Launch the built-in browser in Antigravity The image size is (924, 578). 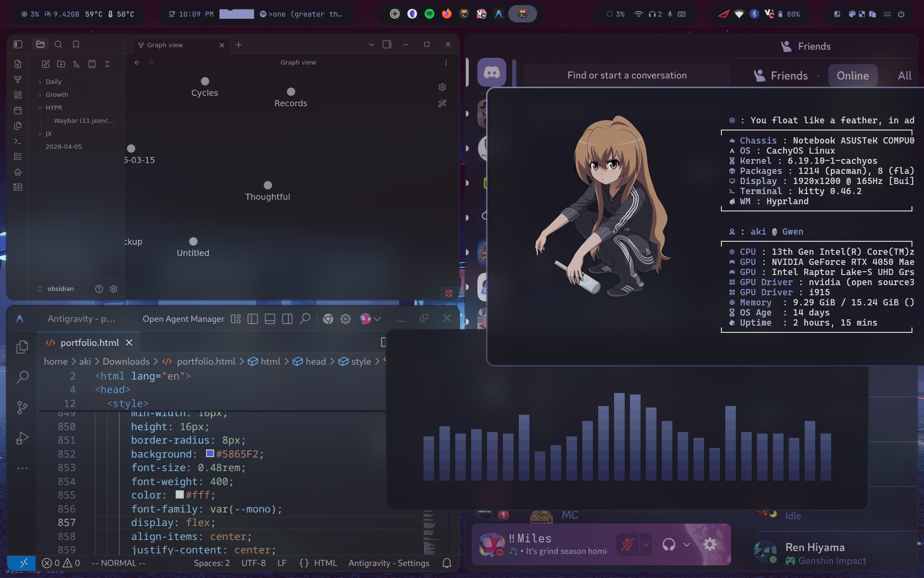coord(328,318)
